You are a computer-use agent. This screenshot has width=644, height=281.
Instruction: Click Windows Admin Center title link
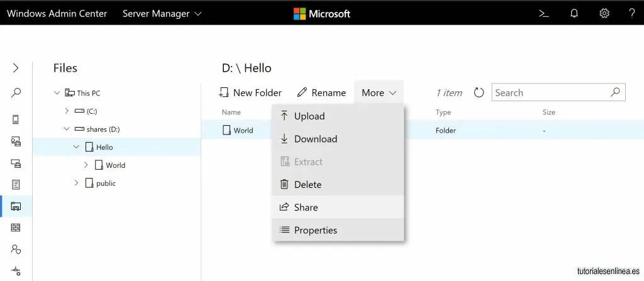pos(57,14)
